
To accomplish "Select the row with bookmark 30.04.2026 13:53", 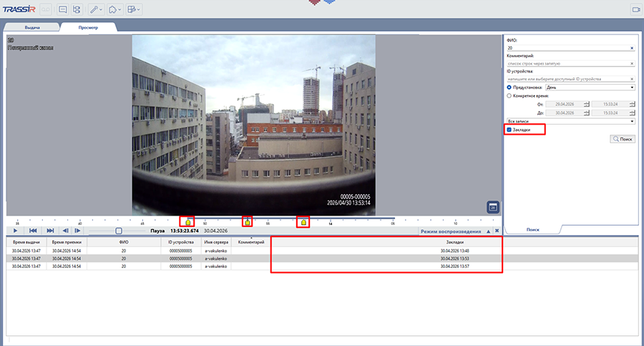I will click(323, 259).
